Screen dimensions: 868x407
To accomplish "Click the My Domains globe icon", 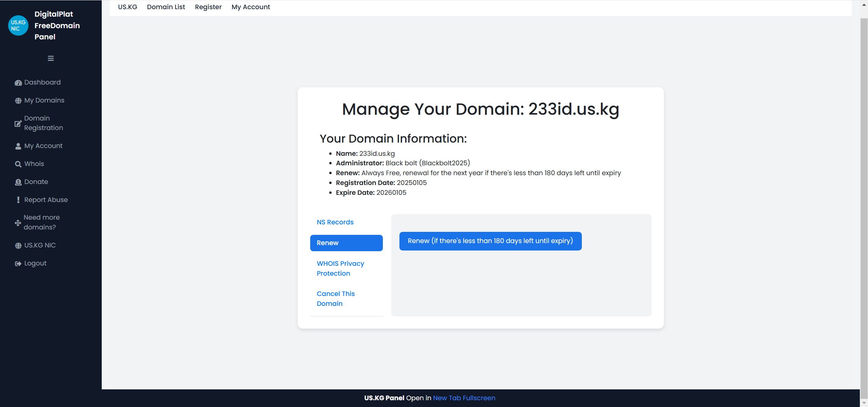I will (x=18, y=100).
